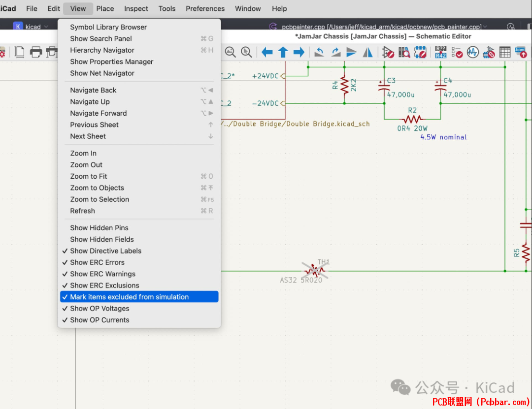Choose Zoom In
This screenshot has height=409, width=532.
pyautogui.click(x=139, y=153)
